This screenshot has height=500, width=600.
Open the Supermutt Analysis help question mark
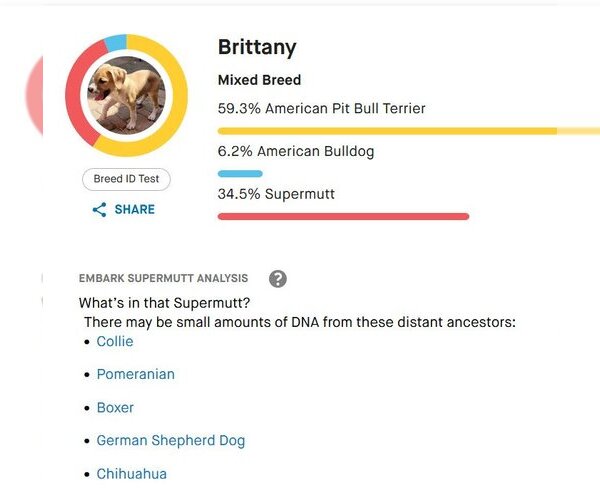pyautogui.click(x=278, y=279)
